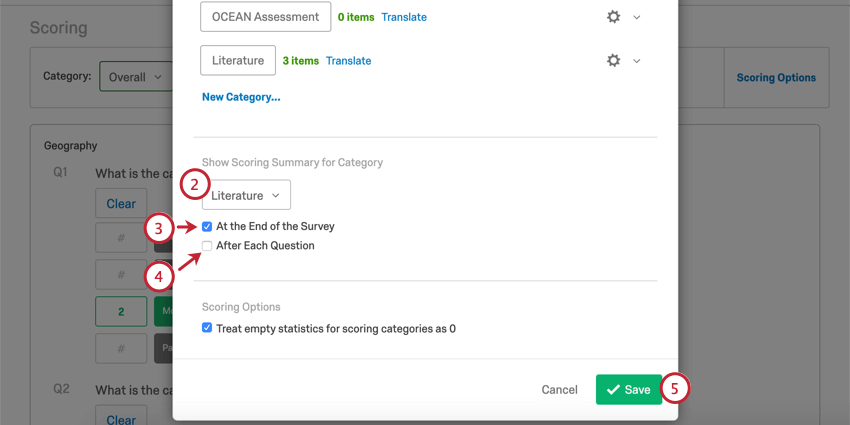Open Scoring Options in the background toolbar
Viewport: 850px width, 425px height.
pos(776,77)
